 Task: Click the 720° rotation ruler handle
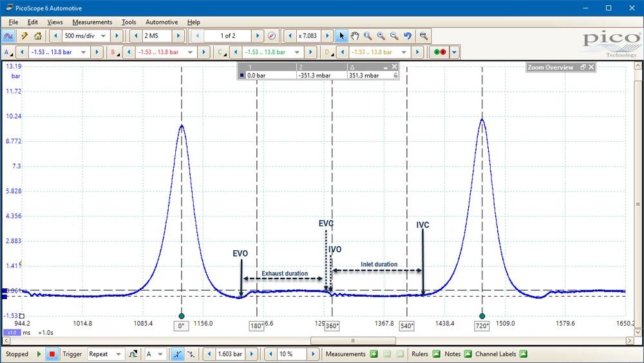[x=482, y=316]
